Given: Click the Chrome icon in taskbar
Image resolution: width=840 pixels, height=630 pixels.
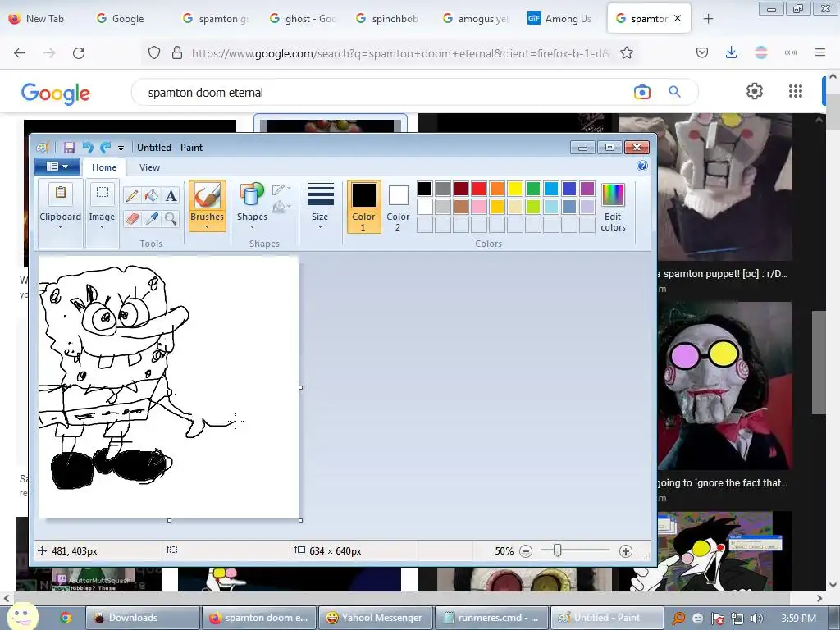Looking at the screenshot, I should (x=66, y=618).
